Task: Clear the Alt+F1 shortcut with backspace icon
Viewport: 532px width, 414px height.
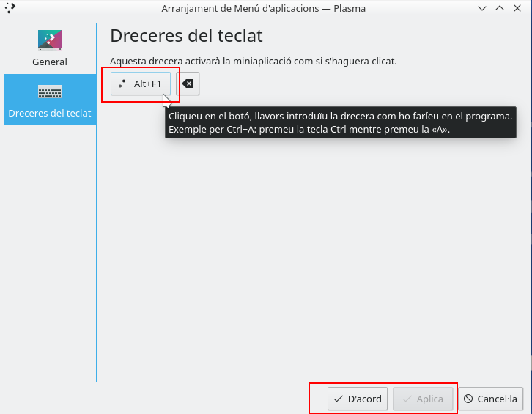Action: (x=188, y=84)
